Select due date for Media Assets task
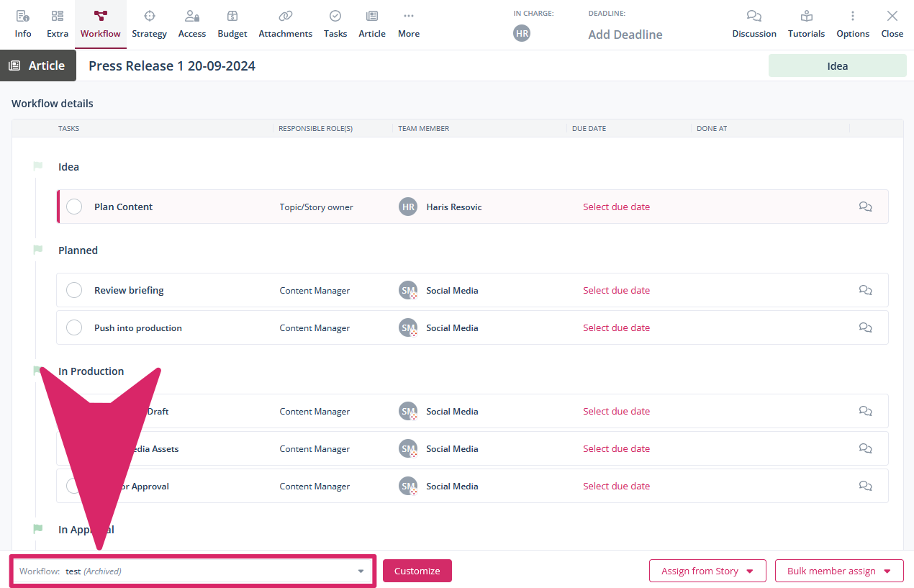 [616, 448]
